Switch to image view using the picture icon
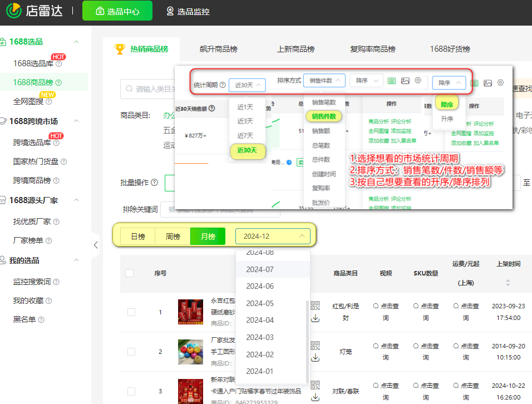This screenshot has height=404, width=532. (x=405, y=81)
